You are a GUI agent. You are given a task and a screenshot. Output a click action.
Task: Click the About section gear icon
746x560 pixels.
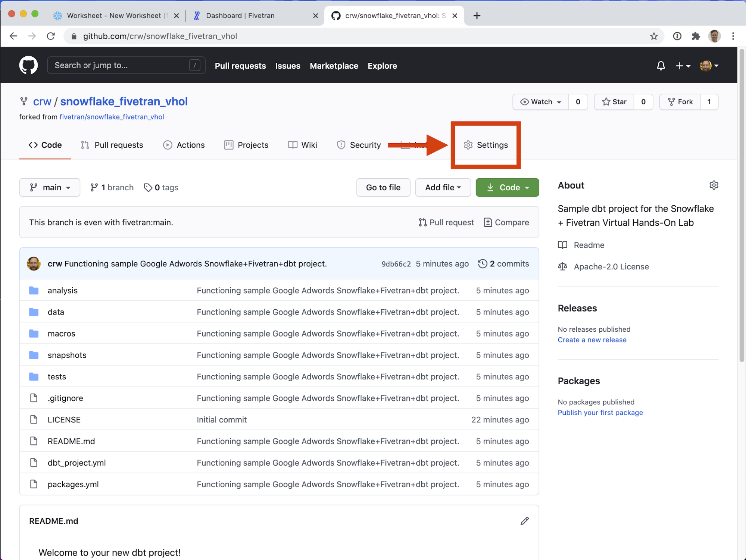click(714, 185)
